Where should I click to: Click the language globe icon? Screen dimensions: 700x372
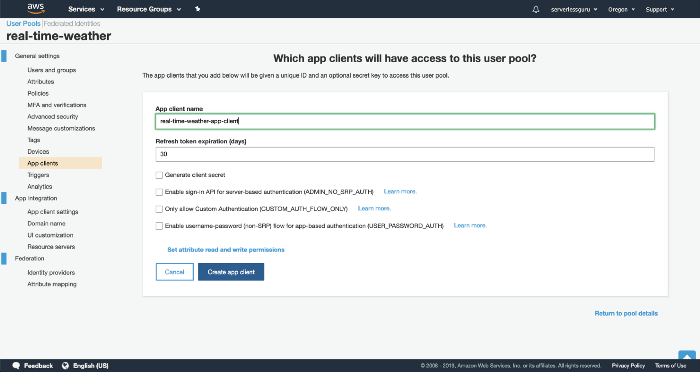65,365
